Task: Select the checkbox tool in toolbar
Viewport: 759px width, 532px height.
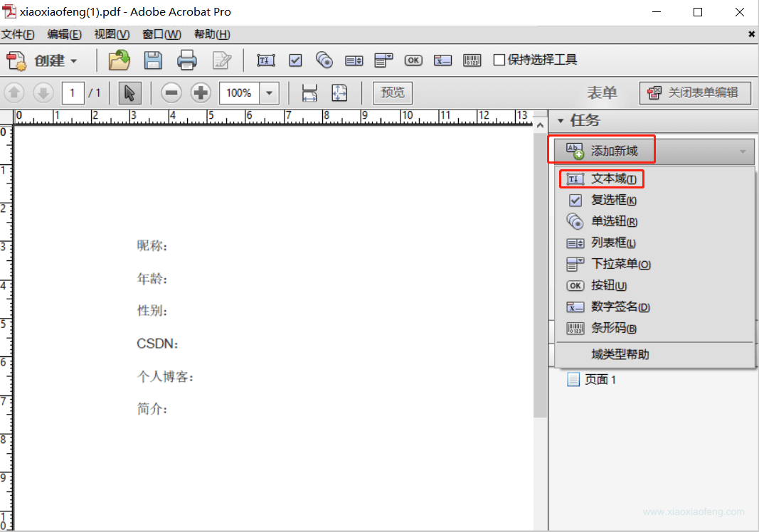Action: 295,60
